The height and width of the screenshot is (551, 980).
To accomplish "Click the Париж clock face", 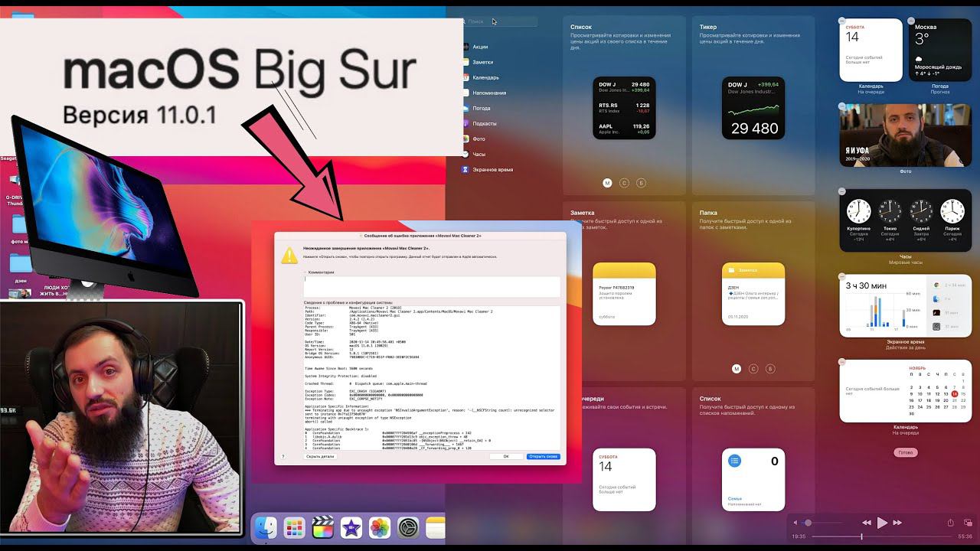I will click(x=952, y=211).
